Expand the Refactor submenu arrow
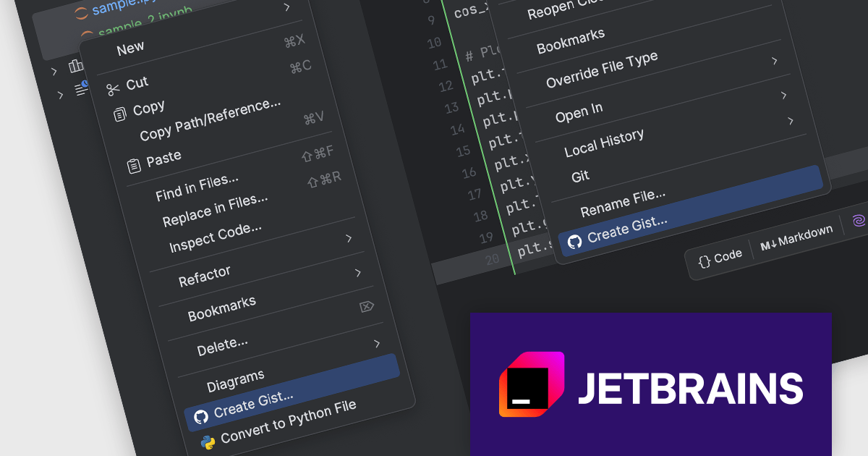Image resolution: width=868 pixels, height=456 pixels. 349,238
